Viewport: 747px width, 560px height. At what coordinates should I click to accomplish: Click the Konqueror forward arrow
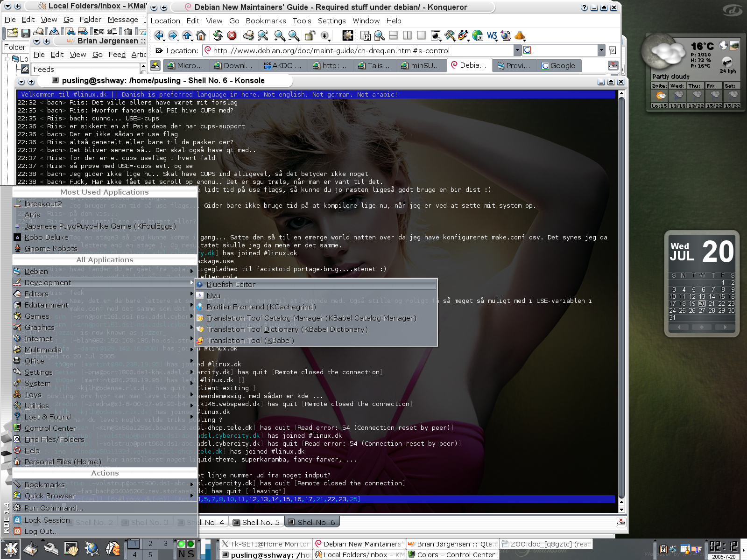point(173,35)
